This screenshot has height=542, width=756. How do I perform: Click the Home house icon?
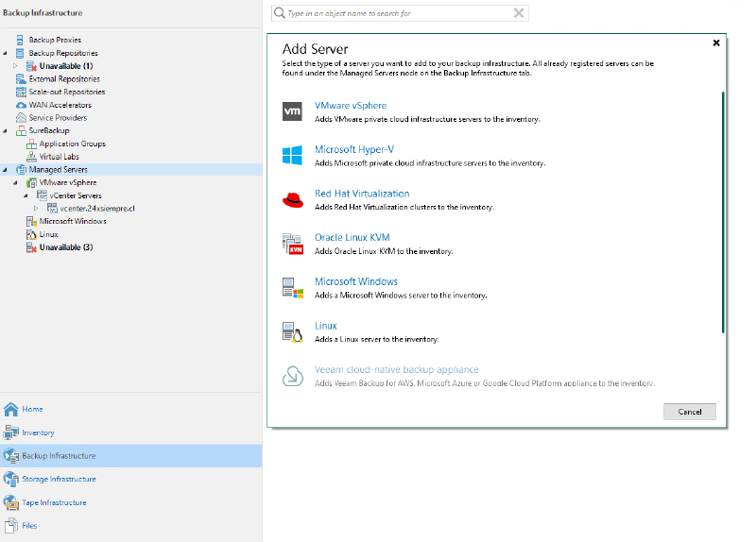(11, 409)
